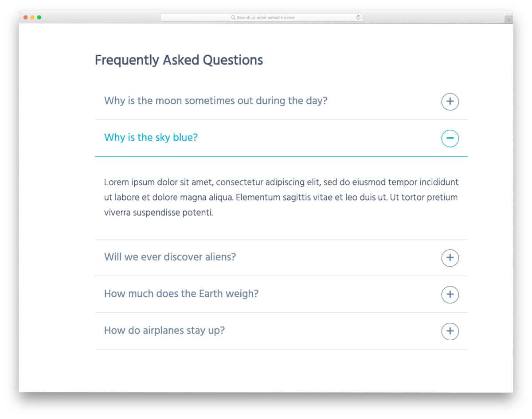
Task: Maximize the window with green button
Action: pyautogui.click(x=39, y=17)
